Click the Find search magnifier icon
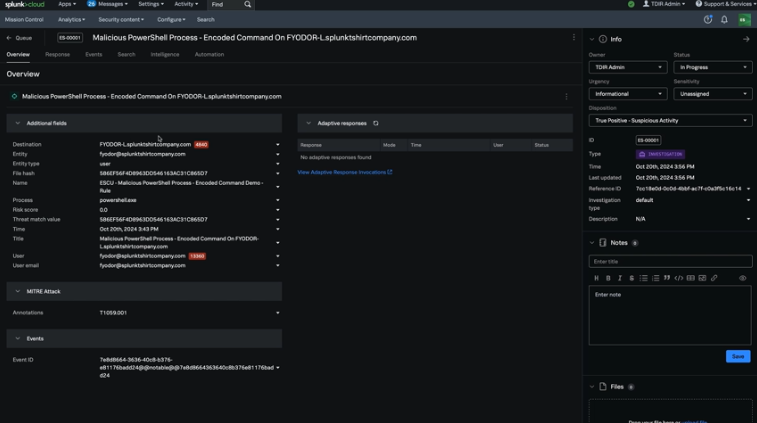This screenshot has height=423, width=757. 248,4
